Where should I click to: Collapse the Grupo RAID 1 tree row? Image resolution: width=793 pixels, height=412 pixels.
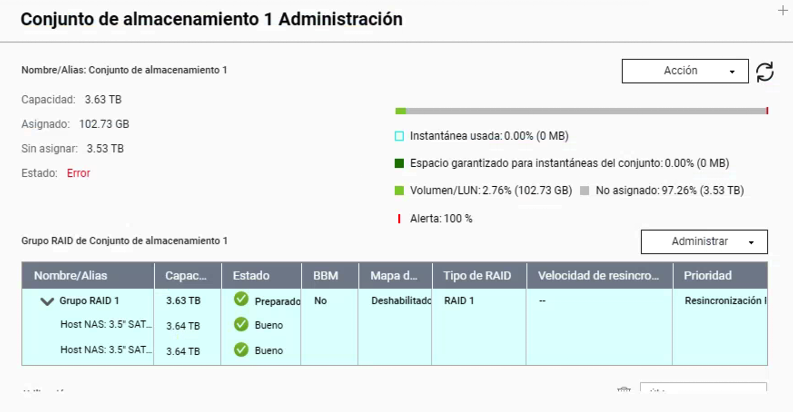[x=46, y=300]
